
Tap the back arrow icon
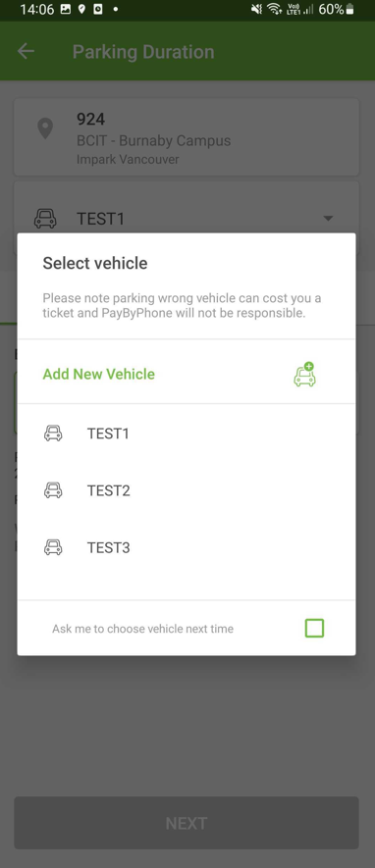click(x=27, y=51)
